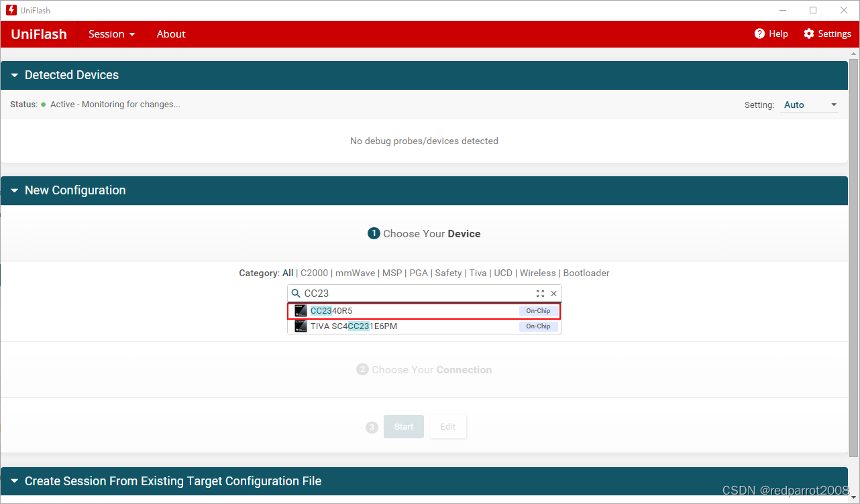
Task: Click On-Chip badge for CC2340R5
Action: click(x=538, y=311)
